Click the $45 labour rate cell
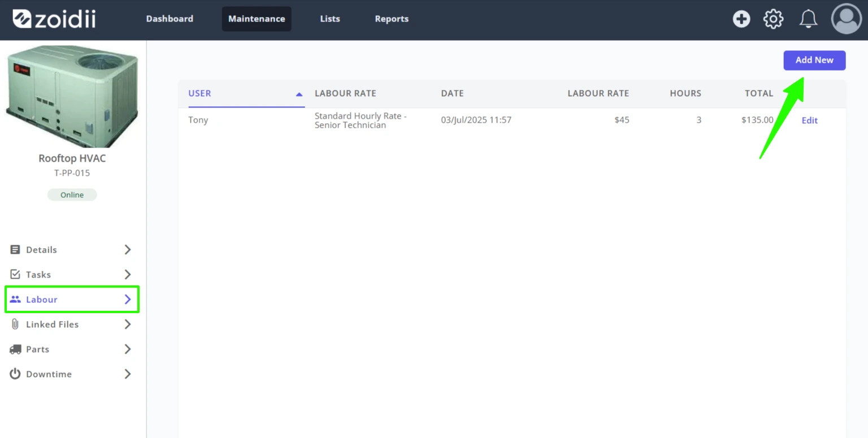Screen dimensions: 868x438 (622, 120)
